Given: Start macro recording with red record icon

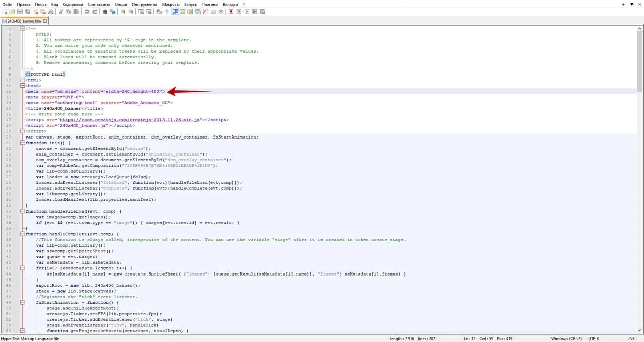Looking at the screenshot, I should (x=231, y=12).
